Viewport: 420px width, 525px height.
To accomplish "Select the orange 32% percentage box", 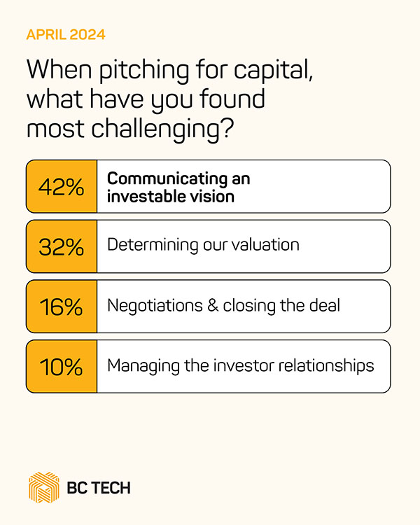I will (62, 246).
